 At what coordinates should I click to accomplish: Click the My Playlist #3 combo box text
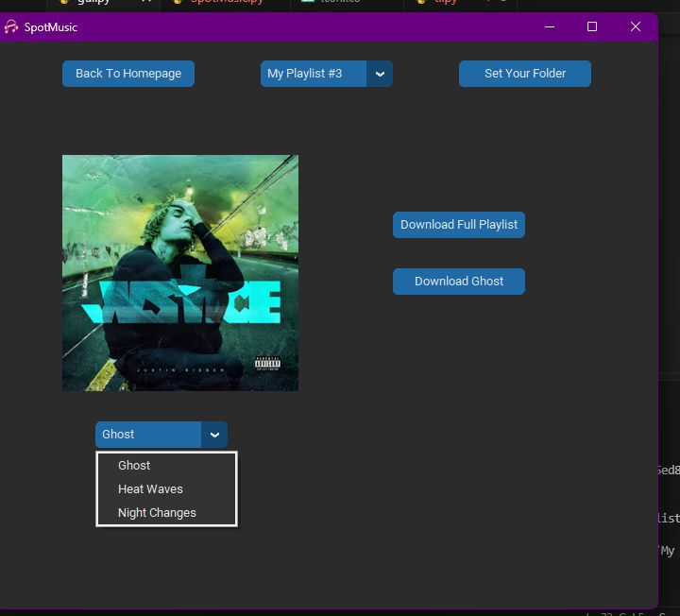[x=313, y=74]
